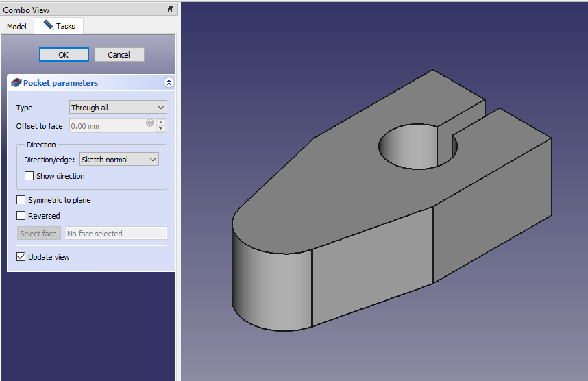Select the Tasks tab
The image size is (588, 381).
point(59,26)
